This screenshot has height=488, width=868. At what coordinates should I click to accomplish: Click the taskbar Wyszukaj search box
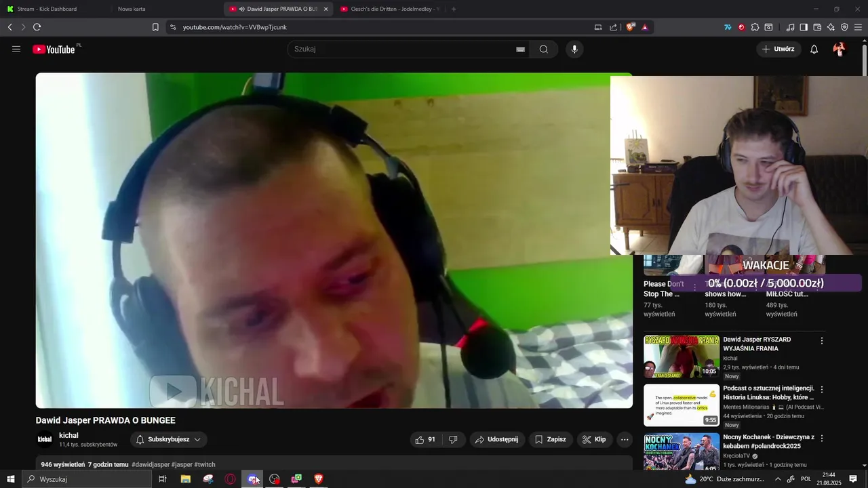(x=87, y=479)
